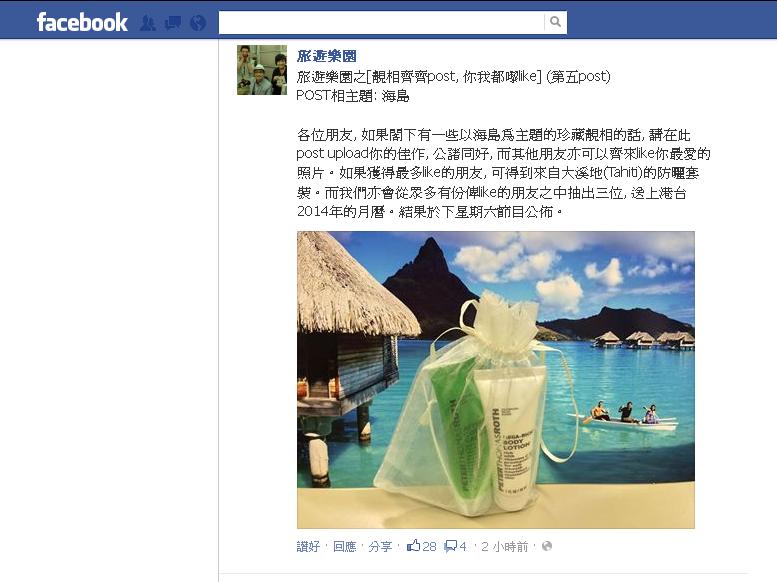Show the 28 likes thumbs-up count
Screen dimensions: 777x582
point(421,546)
